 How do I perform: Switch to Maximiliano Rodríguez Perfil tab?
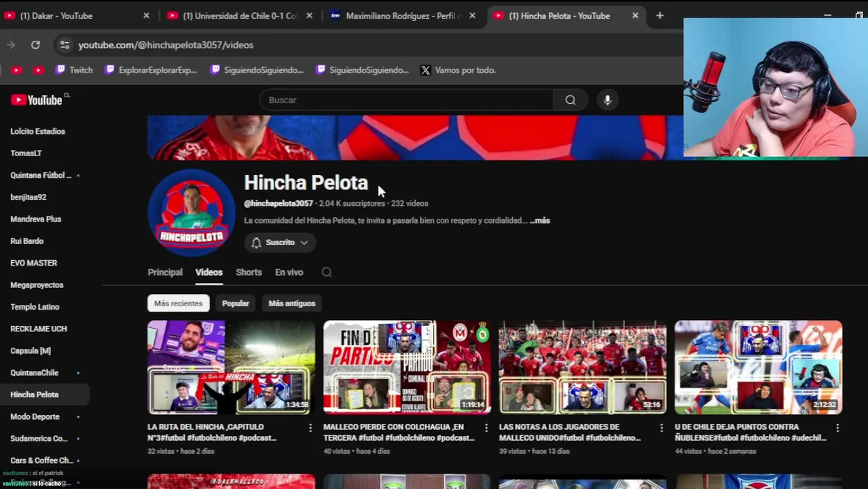(402, 16)
